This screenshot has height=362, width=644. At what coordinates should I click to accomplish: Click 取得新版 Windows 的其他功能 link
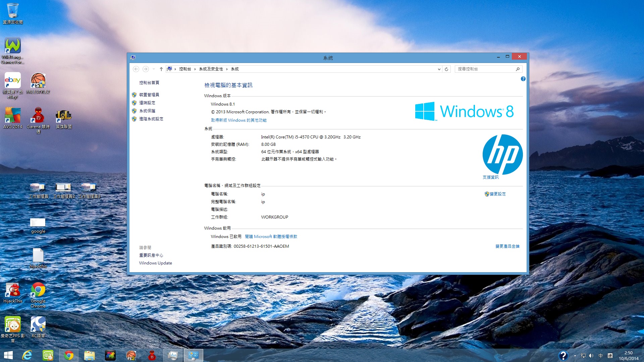click(x=239, y=120)
